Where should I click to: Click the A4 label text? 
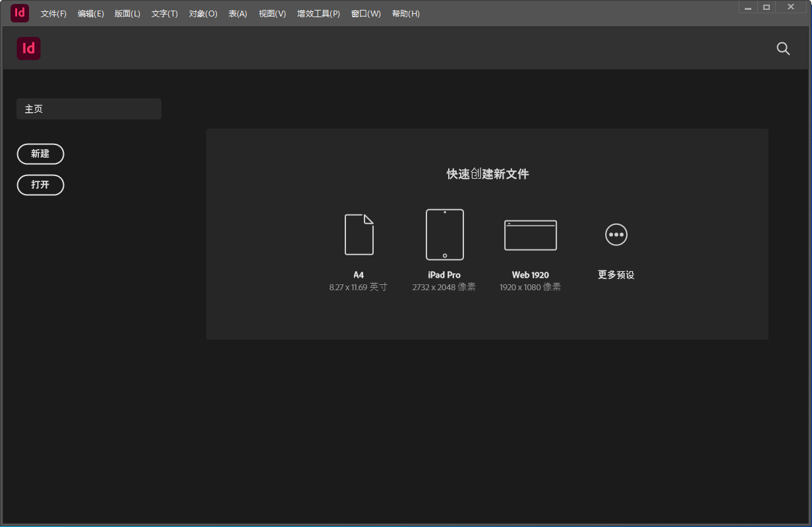click(359, 275)
